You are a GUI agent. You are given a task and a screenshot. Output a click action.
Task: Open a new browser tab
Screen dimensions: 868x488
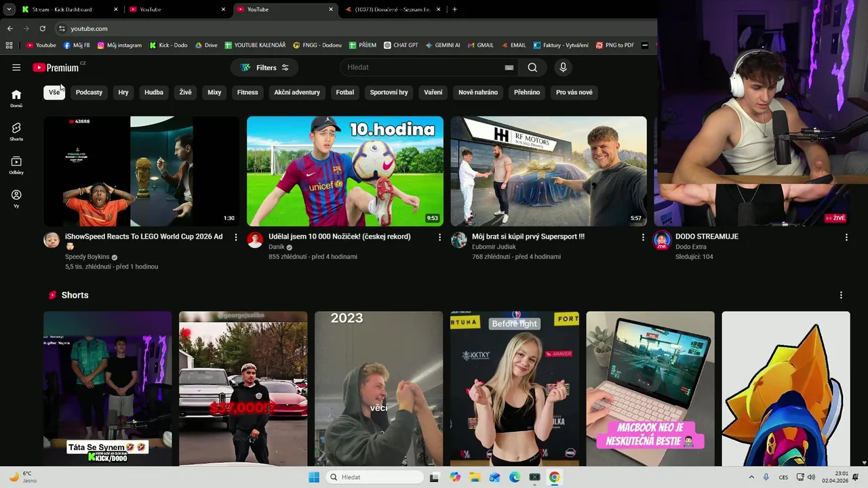click(454, 9)
